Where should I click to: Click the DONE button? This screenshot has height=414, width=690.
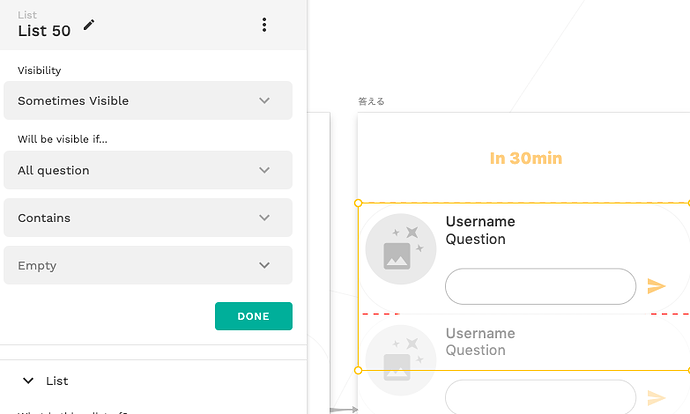pos(253,316)
